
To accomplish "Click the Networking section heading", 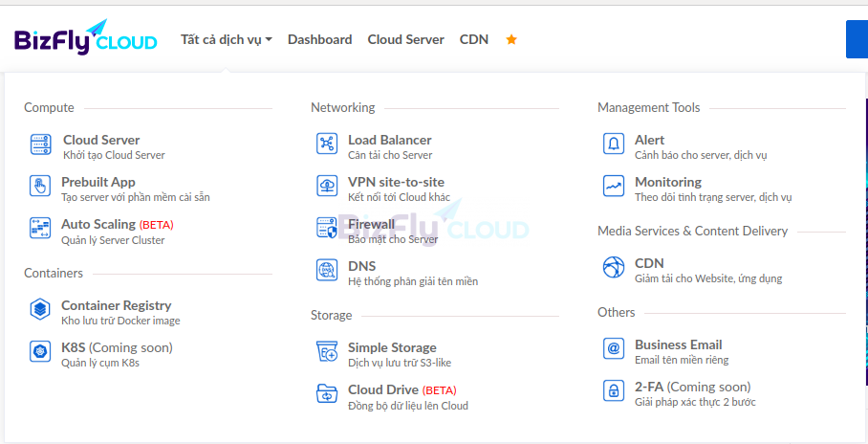I will point(342,107).
